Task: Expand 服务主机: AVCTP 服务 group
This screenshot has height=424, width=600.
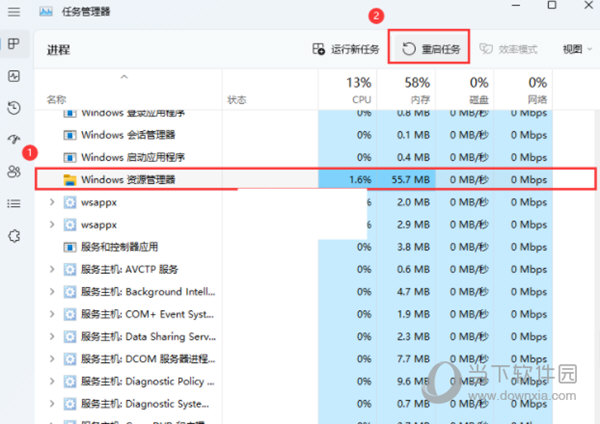Action: pyautogui.click(x=52, y=269)
